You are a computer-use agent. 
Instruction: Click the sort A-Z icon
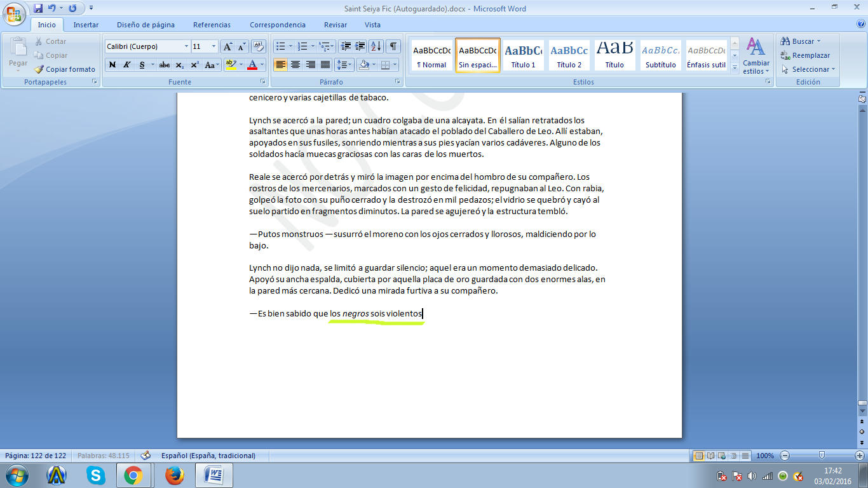tap(376, 46)
